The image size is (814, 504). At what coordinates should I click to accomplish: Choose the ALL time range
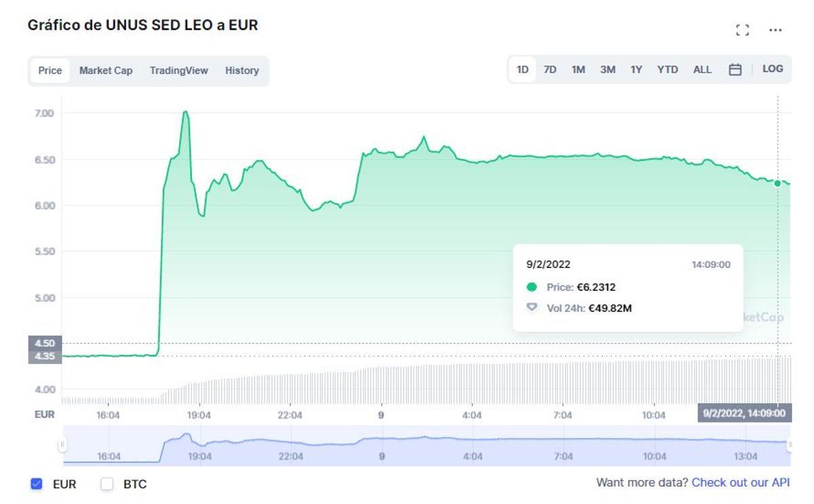click(x=702, y=69)
